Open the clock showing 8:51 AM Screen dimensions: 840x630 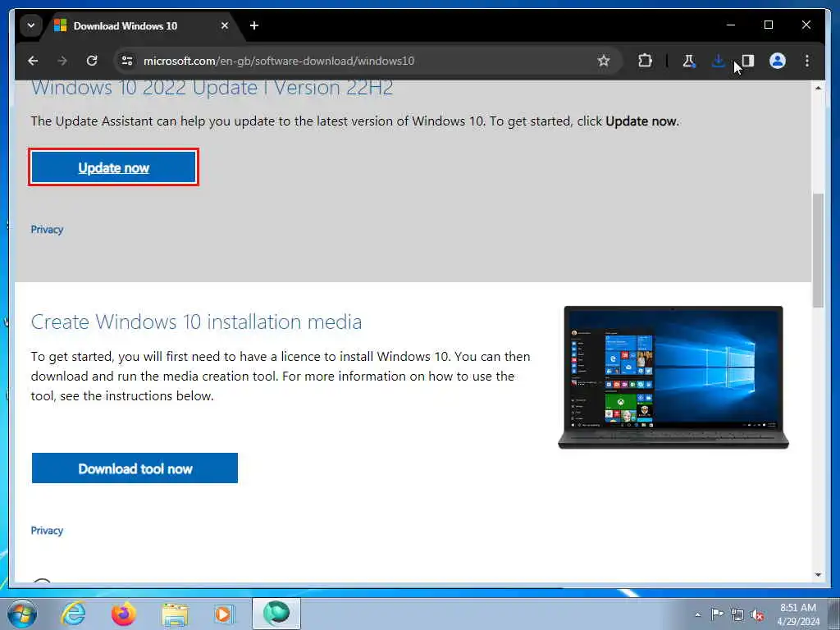click(x=798, y=614)
